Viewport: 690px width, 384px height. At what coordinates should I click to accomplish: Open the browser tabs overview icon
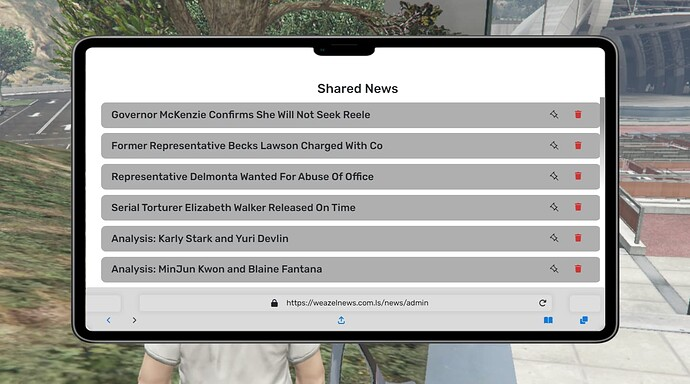point(584,320)
